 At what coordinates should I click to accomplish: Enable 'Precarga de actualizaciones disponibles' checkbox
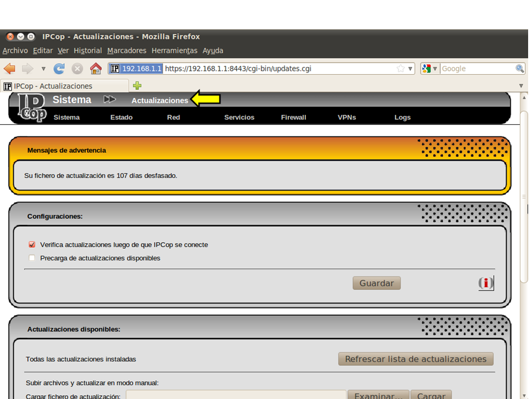[x=32, y=258]
